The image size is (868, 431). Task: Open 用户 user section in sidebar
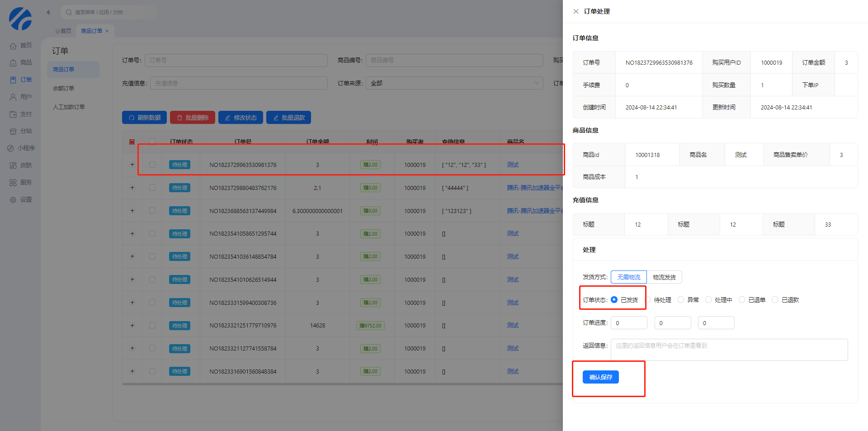point(14,97)
